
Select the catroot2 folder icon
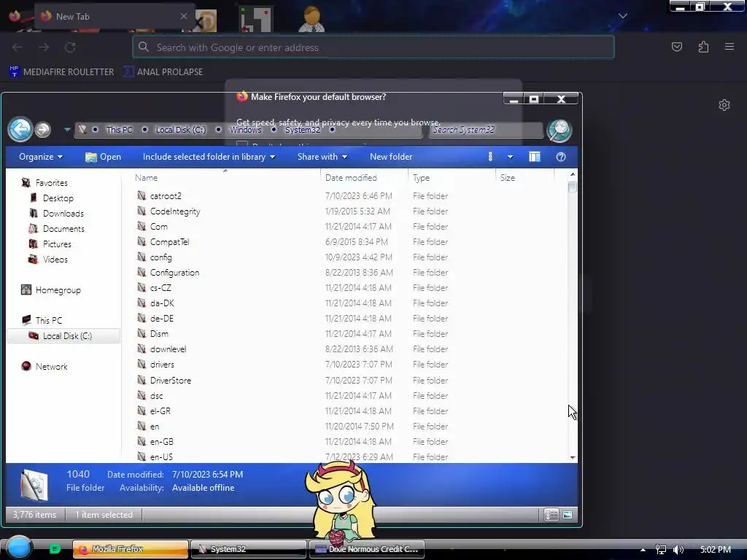click(x=142, y=195)
